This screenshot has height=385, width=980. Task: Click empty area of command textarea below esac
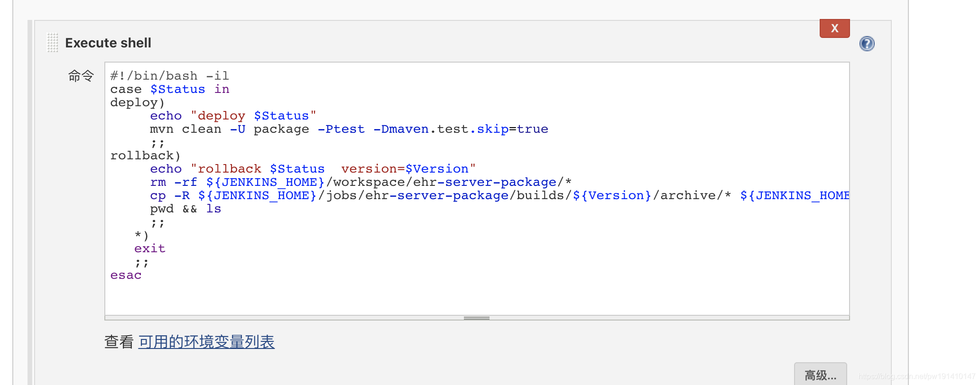pos(477,298)
